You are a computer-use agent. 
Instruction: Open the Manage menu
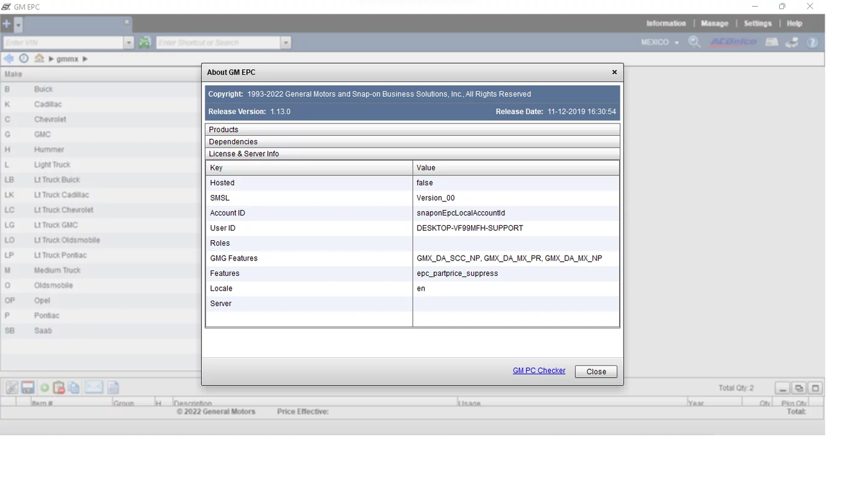pyautogui.click(x=714, y=23)
